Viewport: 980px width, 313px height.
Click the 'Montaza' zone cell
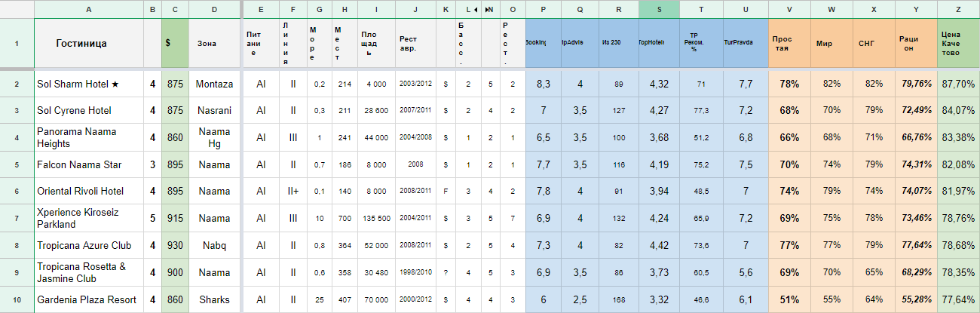pos(214,84)
